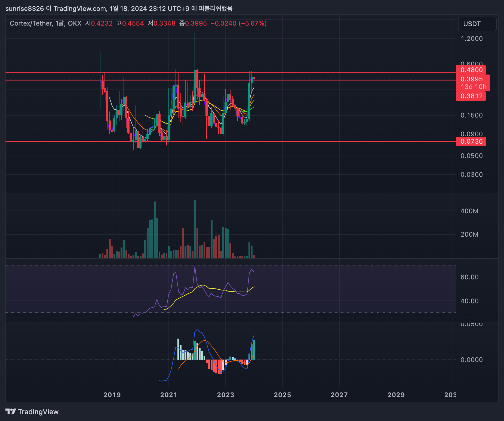
Task: Click the 0.0500 price scale label
Action: 472,156
